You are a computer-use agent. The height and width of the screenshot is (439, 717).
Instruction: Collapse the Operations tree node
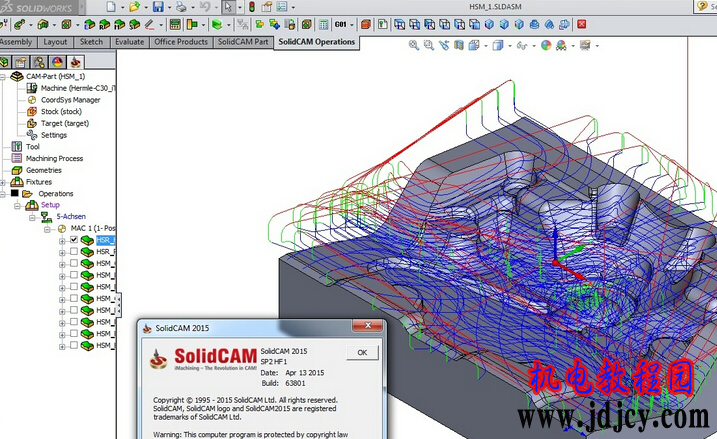coord(2,194)
